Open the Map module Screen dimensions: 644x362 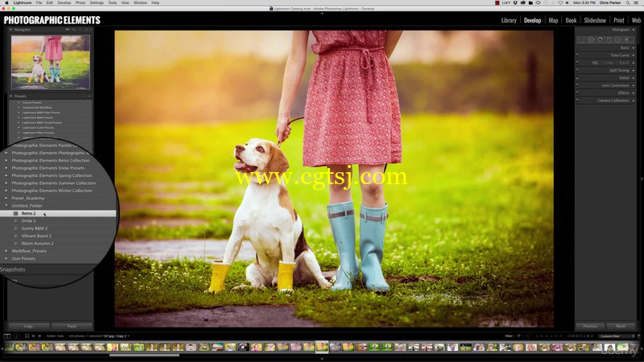(553, 20)
